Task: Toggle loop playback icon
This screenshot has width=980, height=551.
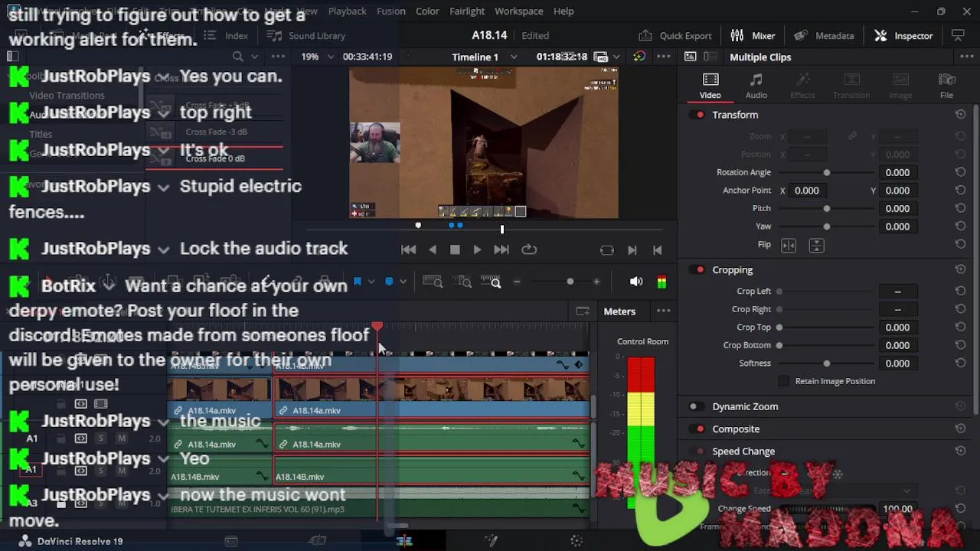Action: 529,249
